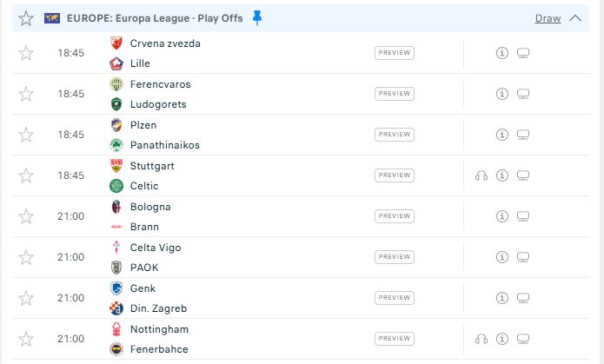This screenshot has height=364, width=604.
Task: Click EUROPE: Europa League header title
Action: 155,18
